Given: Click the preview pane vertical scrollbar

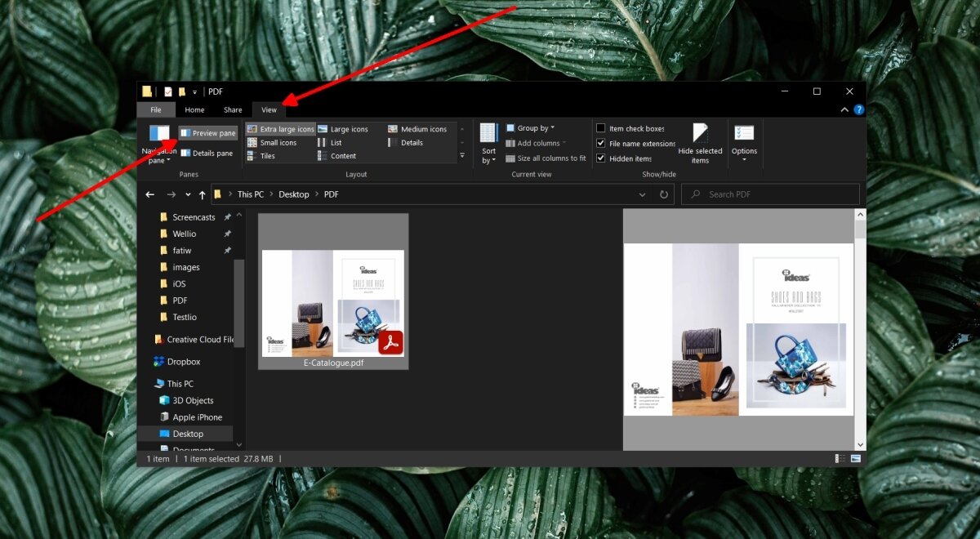Looking at the screenshot, I should [x=860, y=327].
